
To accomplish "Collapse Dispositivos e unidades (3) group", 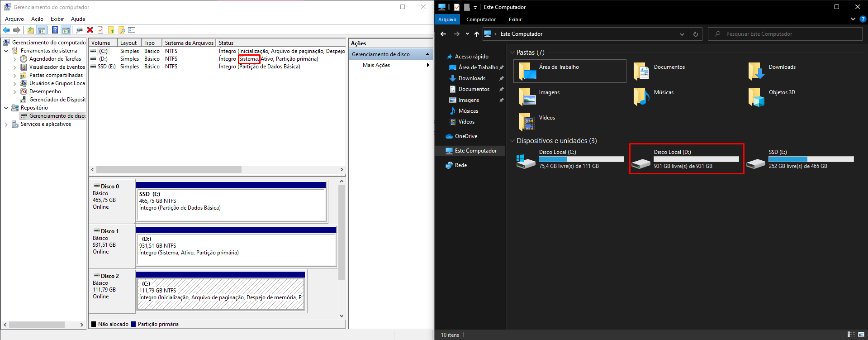I will pyautogui.click(x=512, y=141).
